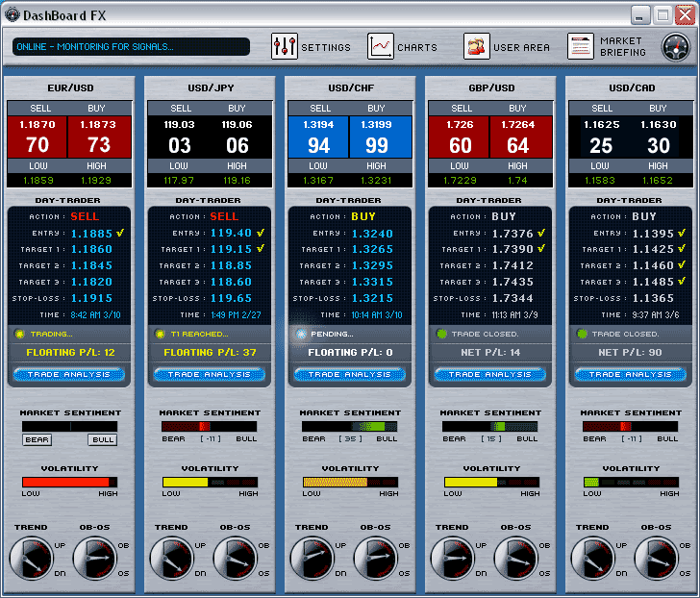Click the USD/CHF Pending status indicator
This screenshot has height=598, width=700.
click(301, 334)
